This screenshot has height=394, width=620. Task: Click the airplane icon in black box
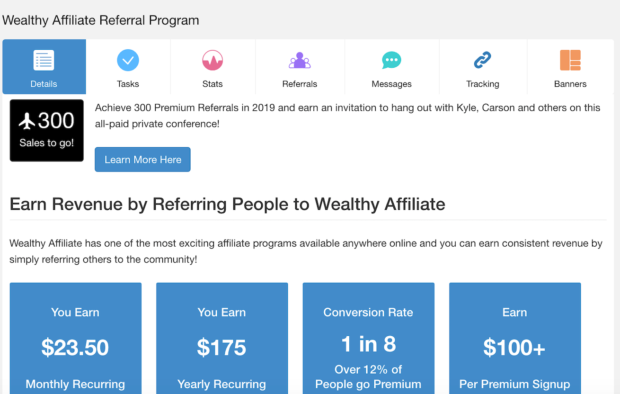(x=27, y=121)
